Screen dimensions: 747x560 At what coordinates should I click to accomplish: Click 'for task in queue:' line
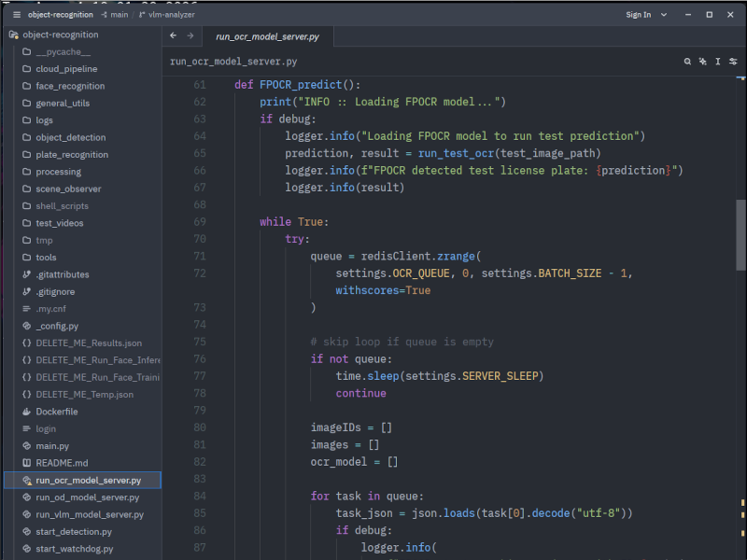[367, 497]
